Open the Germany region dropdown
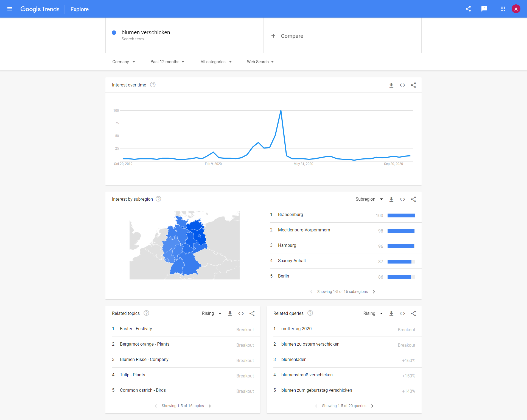 click(x=124, y=62)
